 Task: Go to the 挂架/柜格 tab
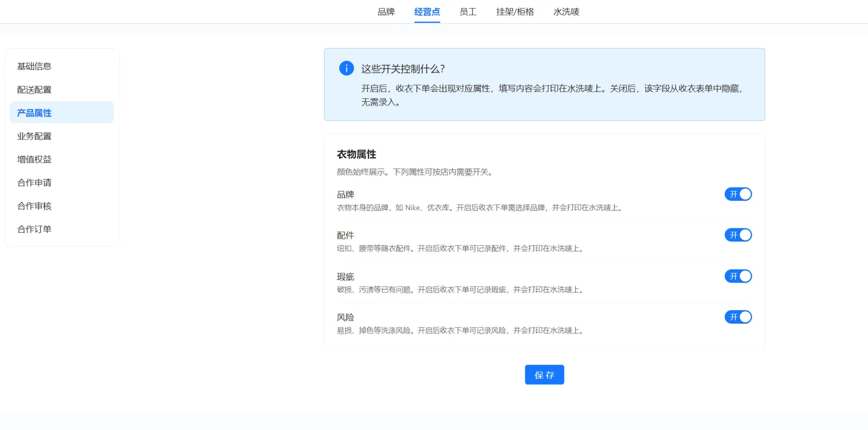click(x=515, y=12)
